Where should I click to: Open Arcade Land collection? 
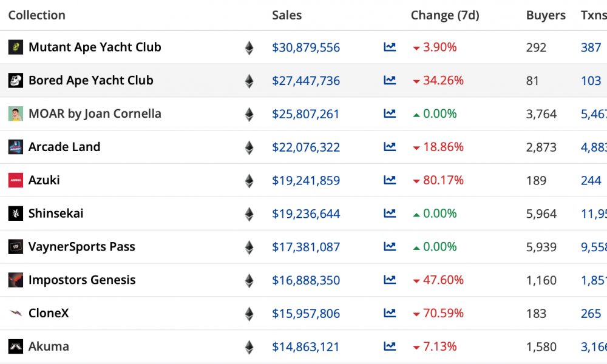(x=64, y=147)
